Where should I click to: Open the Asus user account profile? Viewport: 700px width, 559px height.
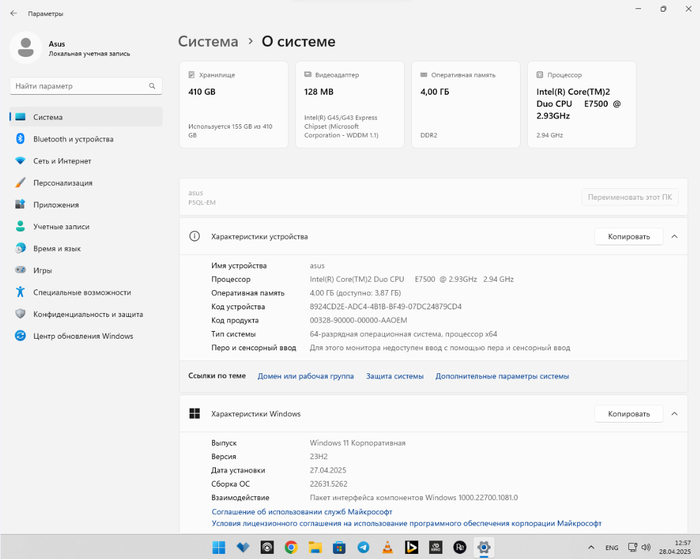[71, 47]
